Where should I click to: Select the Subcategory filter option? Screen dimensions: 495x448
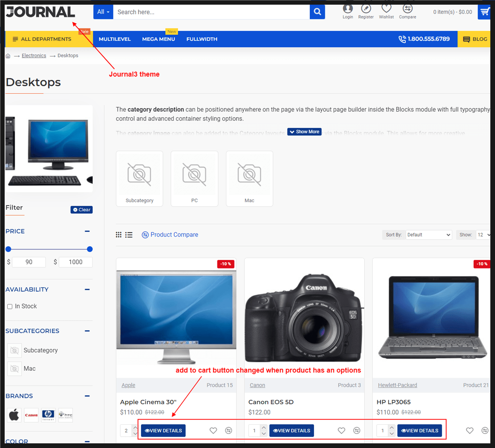pyautogui.click(x=33, y=350)
